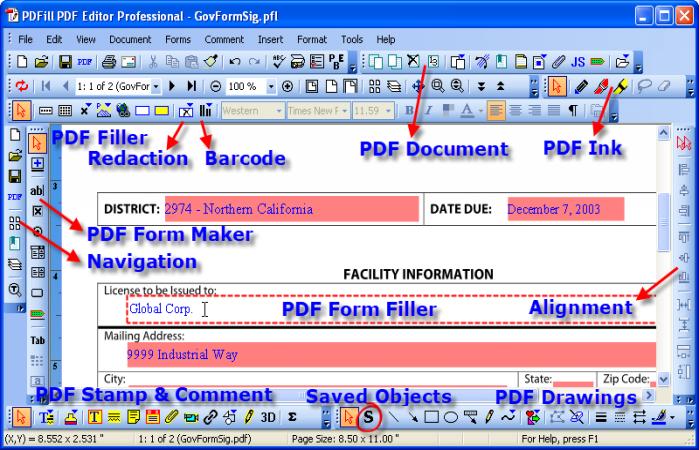
Task: Open the Tools menu
Action: pos(352,39)
